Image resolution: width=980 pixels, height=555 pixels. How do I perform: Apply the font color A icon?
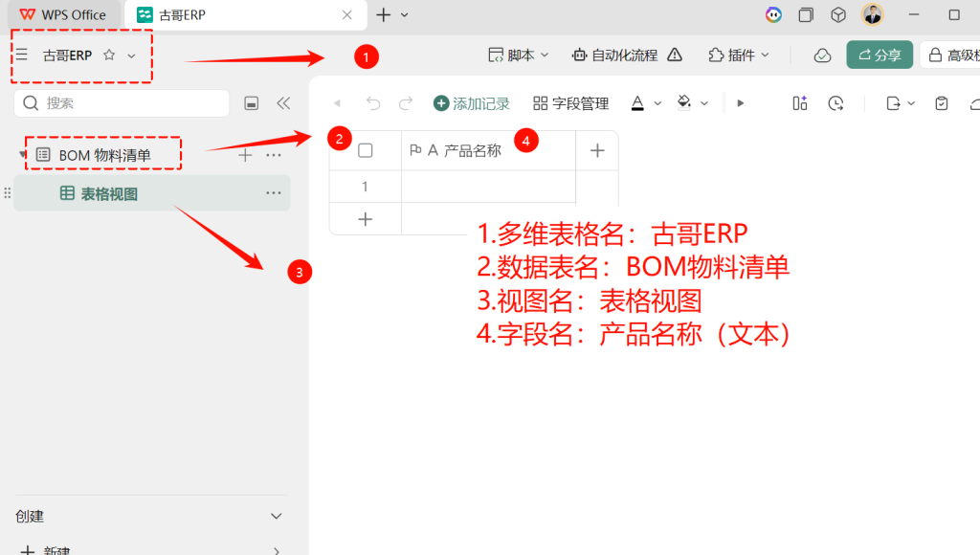637,103
